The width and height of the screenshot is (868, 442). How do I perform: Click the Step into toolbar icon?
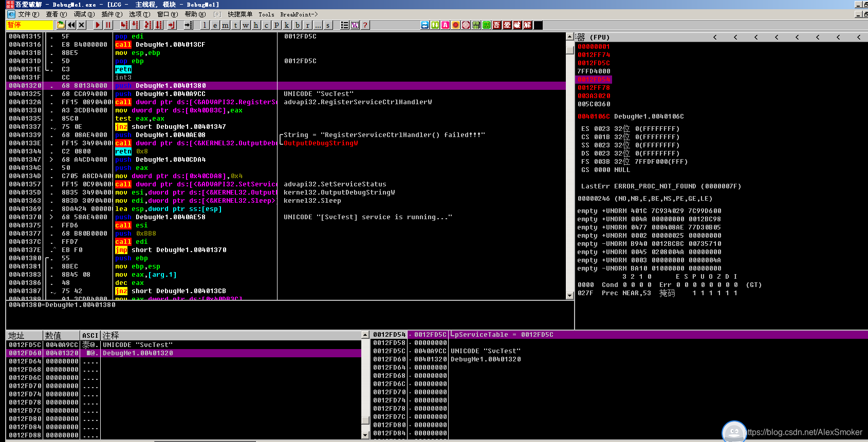[x=124, y=25]
